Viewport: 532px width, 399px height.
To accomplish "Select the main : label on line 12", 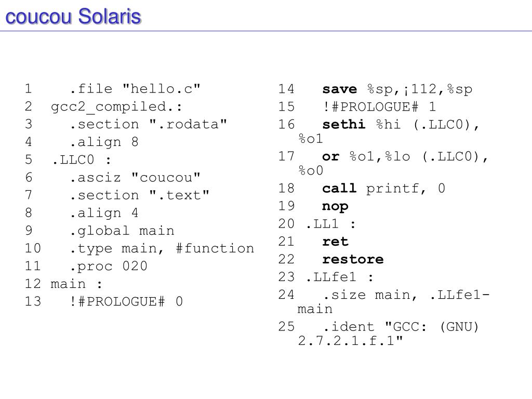I will tap(76, 284).
